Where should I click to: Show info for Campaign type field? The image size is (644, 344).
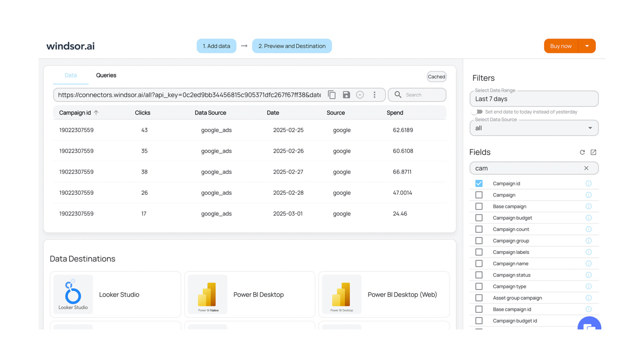tap(588, 286)
